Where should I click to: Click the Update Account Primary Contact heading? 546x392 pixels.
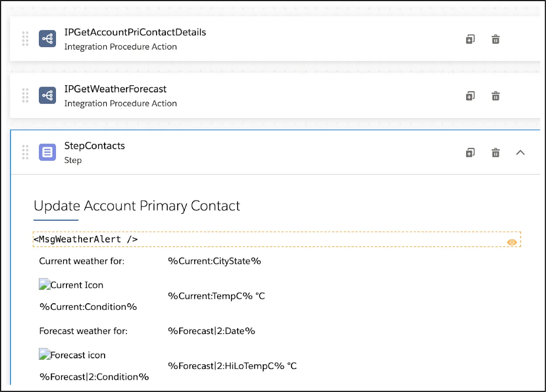click(137, 206)
